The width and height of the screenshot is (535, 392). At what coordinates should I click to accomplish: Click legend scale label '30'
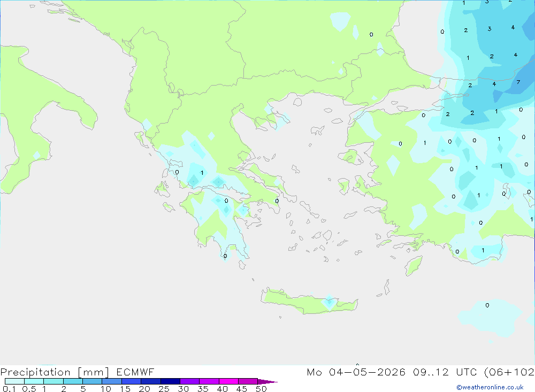183,389
